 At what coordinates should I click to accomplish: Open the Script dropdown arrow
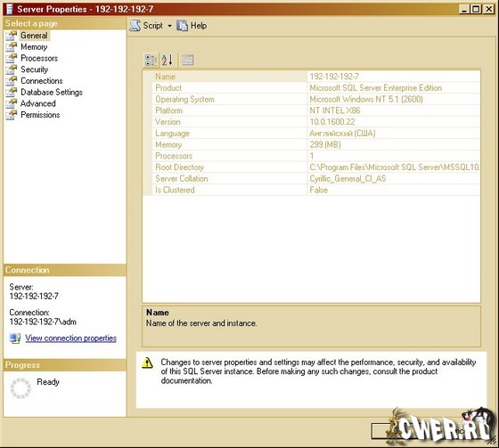click(x=169, y=26)
